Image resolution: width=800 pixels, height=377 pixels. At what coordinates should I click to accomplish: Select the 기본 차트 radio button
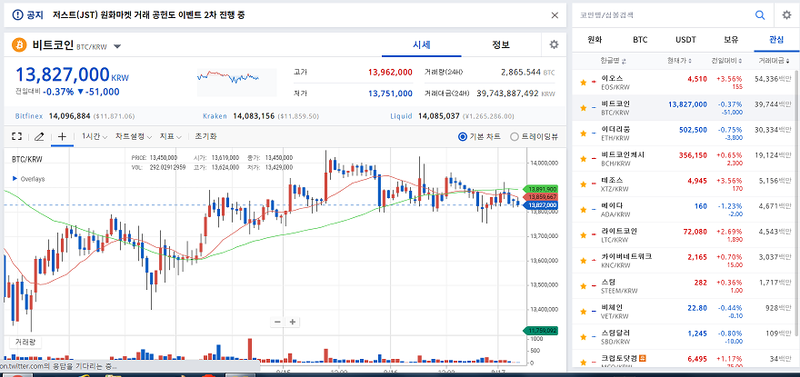(463, 137)
